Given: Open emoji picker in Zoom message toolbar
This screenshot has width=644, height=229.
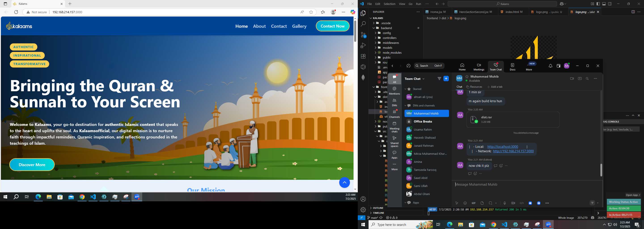Looking at the screenshot, I should 465,203.
